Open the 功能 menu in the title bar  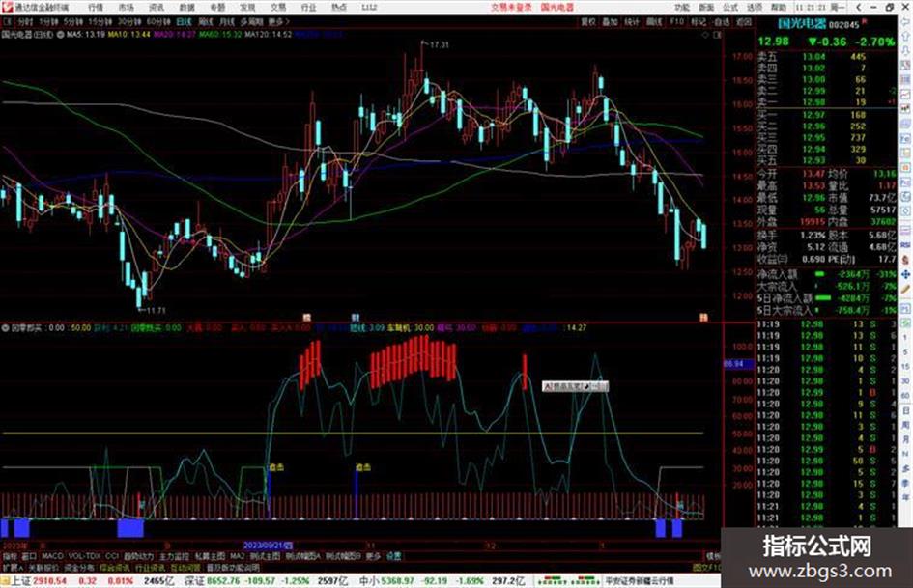[682, 7]
